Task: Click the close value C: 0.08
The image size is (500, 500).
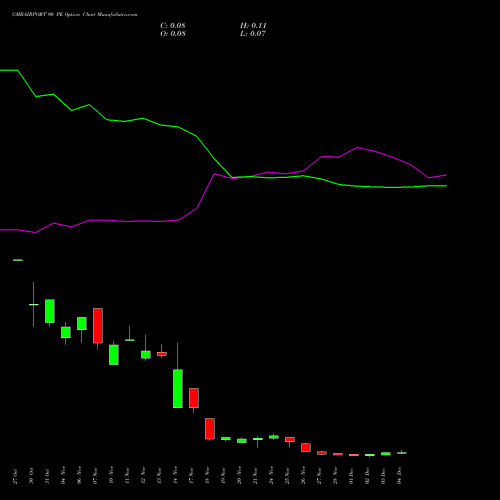Action: click(x=173, y=26)
